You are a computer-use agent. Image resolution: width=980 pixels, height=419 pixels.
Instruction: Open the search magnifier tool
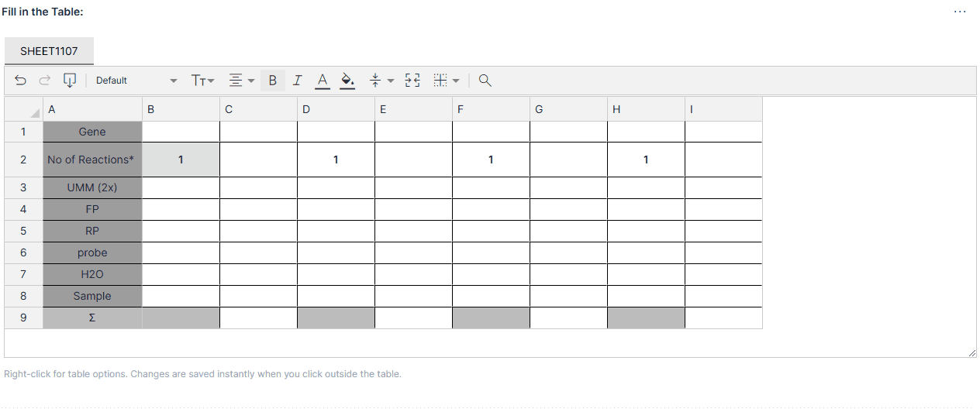(x=485, y=81)
